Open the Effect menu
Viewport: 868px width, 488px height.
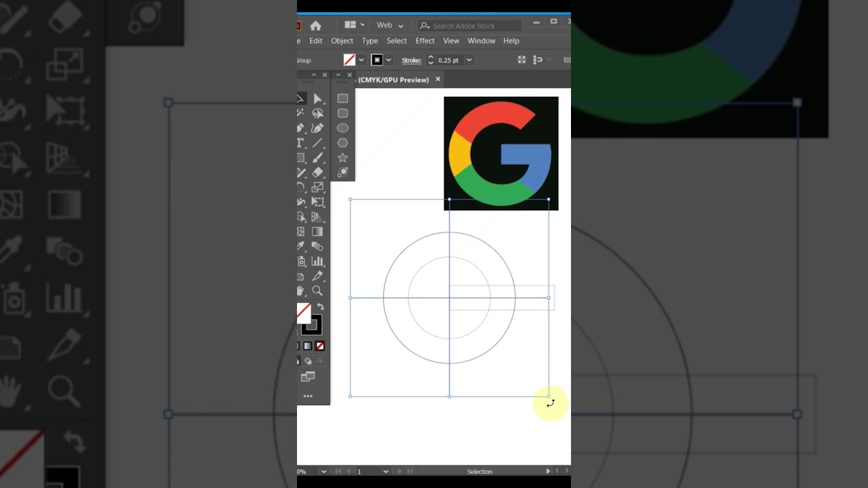[x=425, y=41]
